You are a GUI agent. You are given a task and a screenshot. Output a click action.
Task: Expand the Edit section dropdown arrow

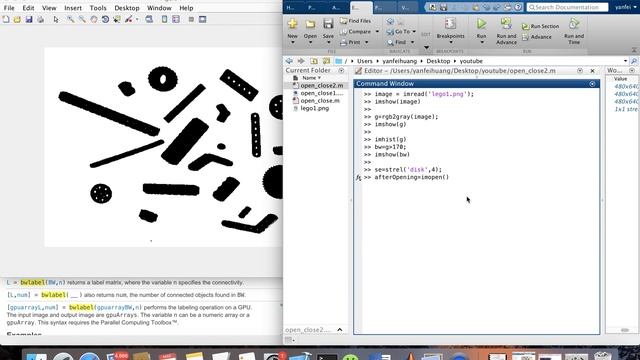pyautogui.click(x=426, y=48)
